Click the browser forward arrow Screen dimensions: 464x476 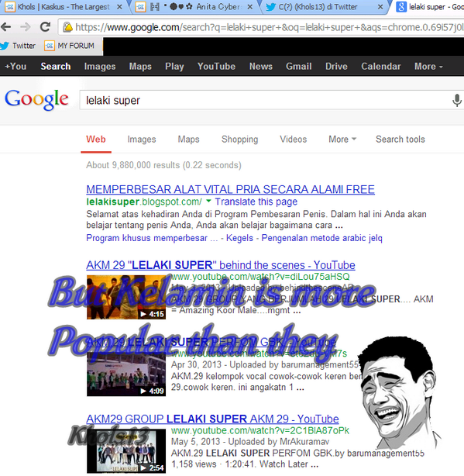26,27
